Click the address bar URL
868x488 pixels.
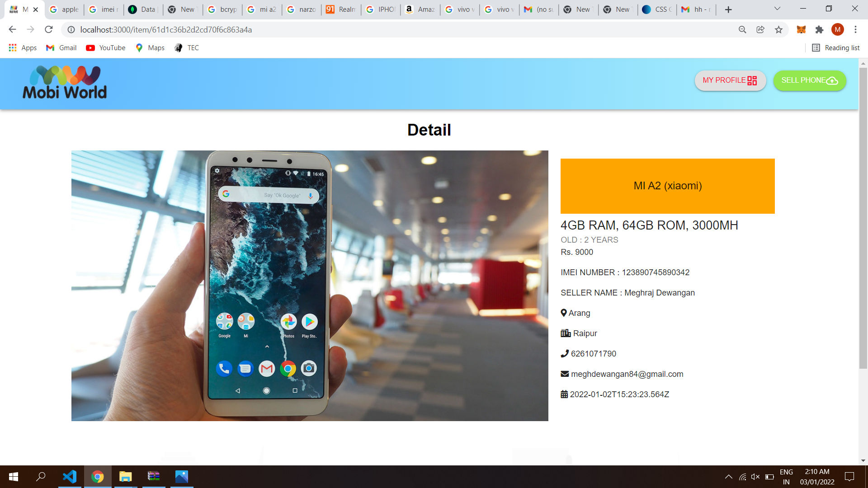click(166, 30)
